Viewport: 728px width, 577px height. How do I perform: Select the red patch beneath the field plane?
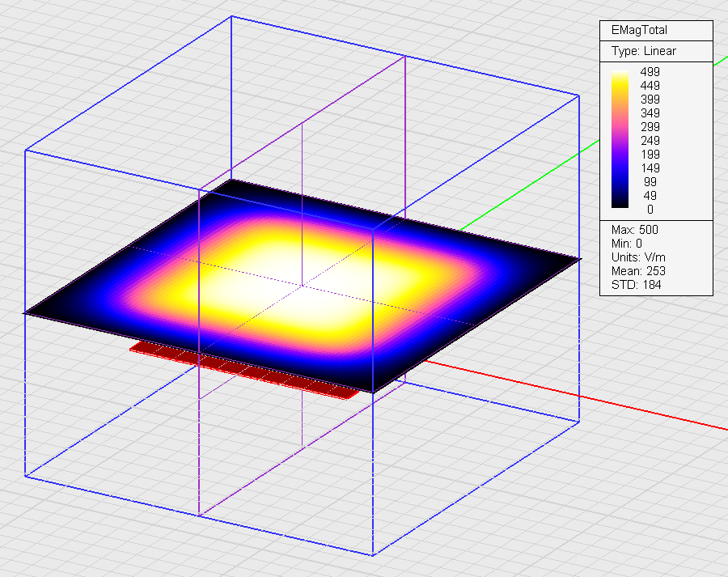pos(243,369)
